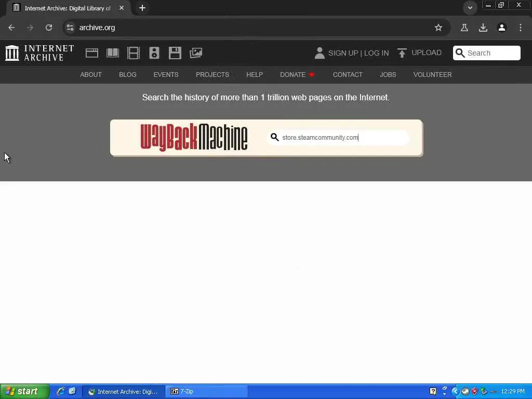
Task: Close the Internet Archive tab
Action: coord(122,8)
